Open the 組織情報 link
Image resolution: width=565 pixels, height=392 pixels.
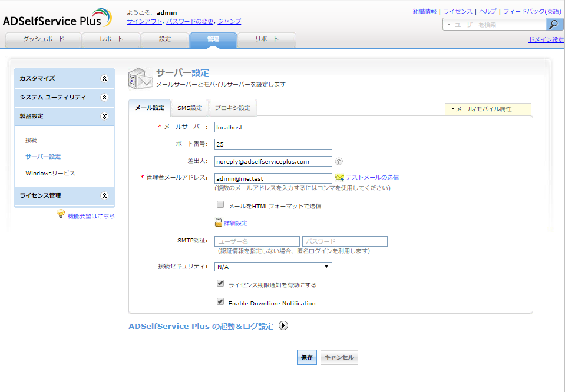point(424,12)
